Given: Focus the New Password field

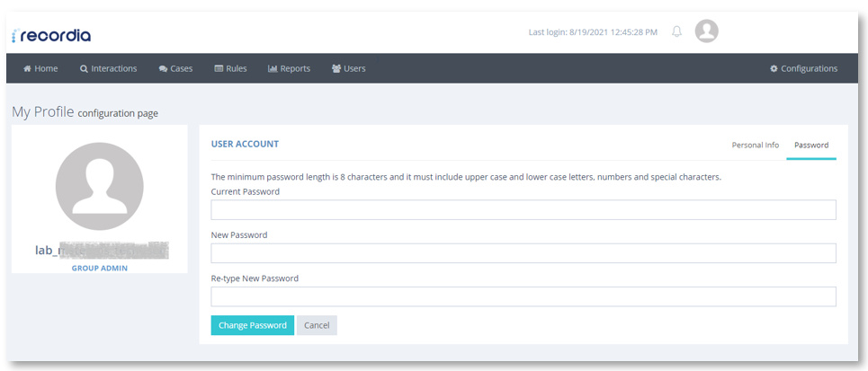Looking at the screenshot, I should click(x=523, y=253).
